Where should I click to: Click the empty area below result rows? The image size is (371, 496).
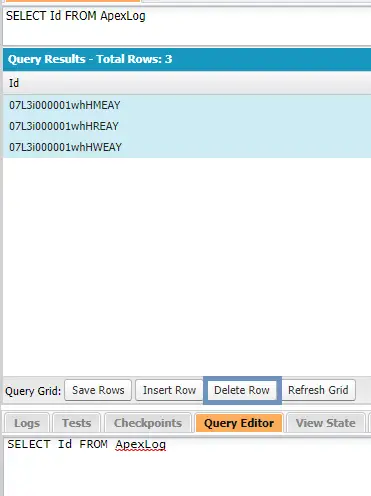tap(187, 267)
